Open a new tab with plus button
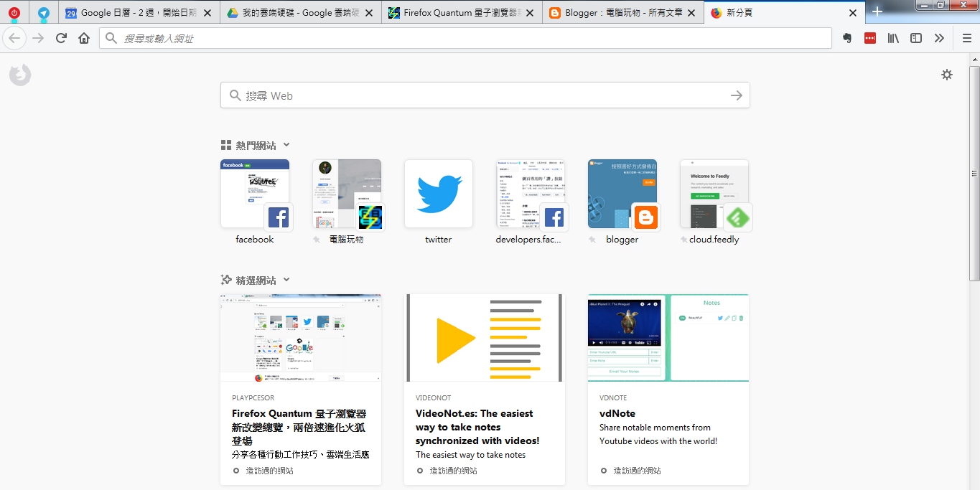The height and width of the screenshot is (490, 980). point(877,12)
